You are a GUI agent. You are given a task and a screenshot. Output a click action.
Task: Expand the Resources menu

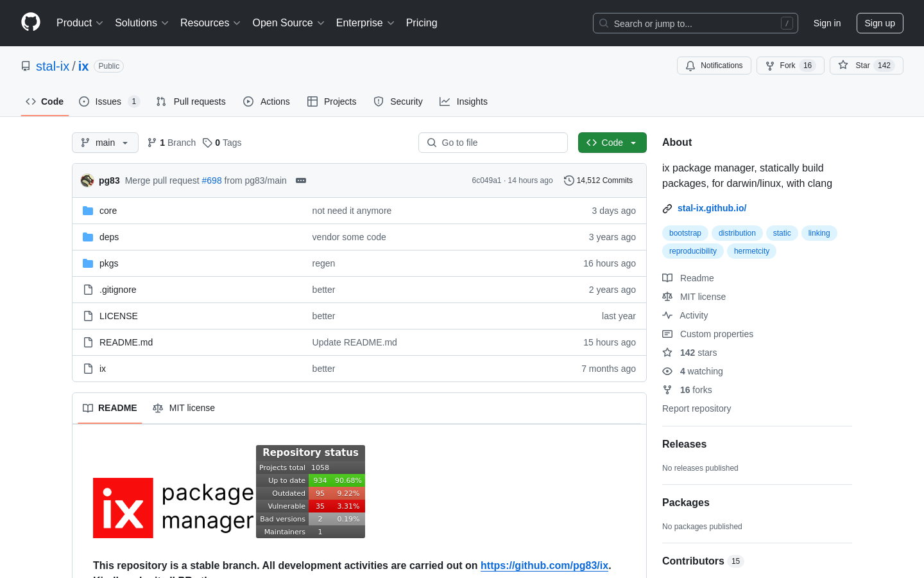[x=210, y=23]
